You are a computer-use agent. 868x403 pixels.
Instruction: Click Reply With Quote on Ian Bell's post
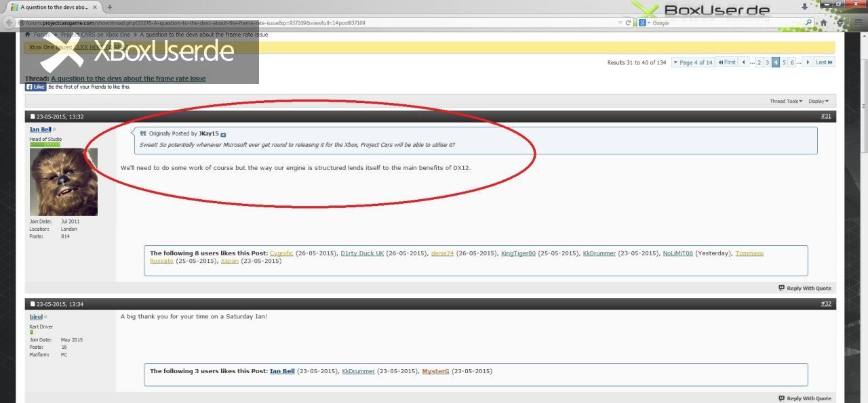click(x=805, y=288)
